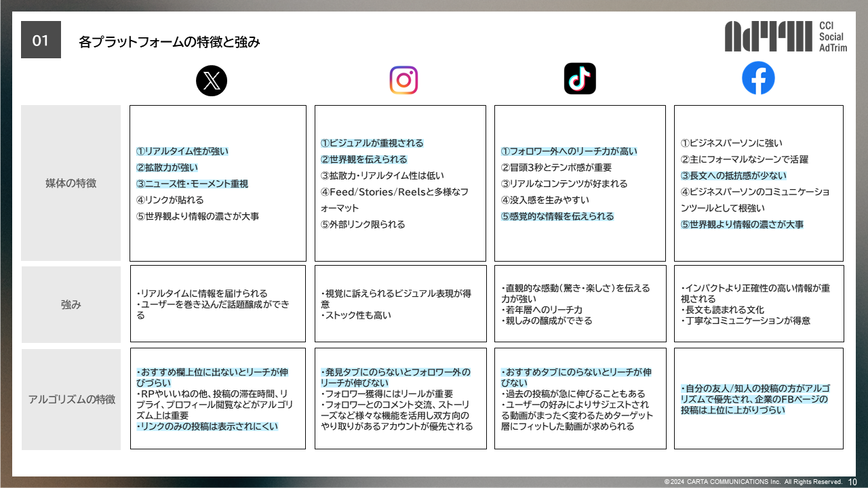Click the text ・ユーザーを巻き込んだ話題醸成ができる
Image resolution: width=868 pixels, height=488 pixels.
click(x=212, y=310)
